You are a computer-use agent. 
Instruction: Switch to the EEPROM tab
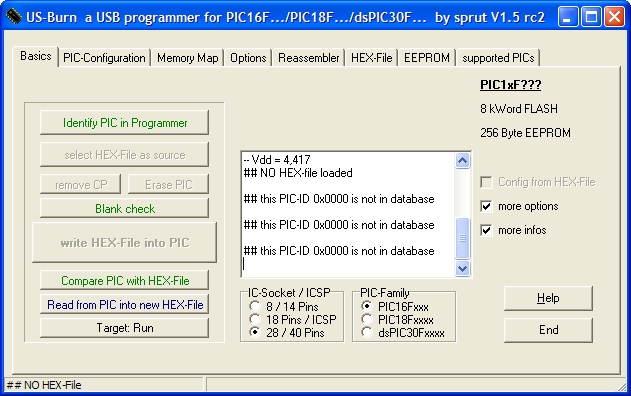(x=427, y=58)
